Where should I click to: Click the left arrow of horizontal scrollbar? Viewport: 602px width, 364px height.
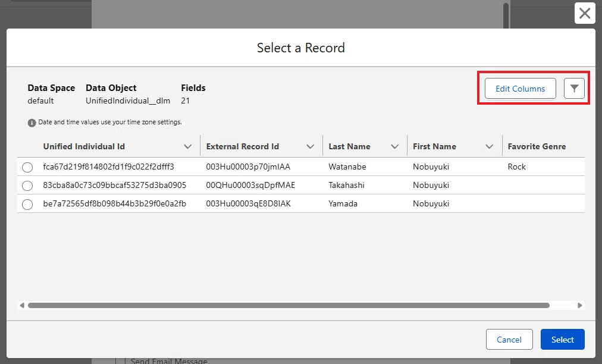point(22,305)
